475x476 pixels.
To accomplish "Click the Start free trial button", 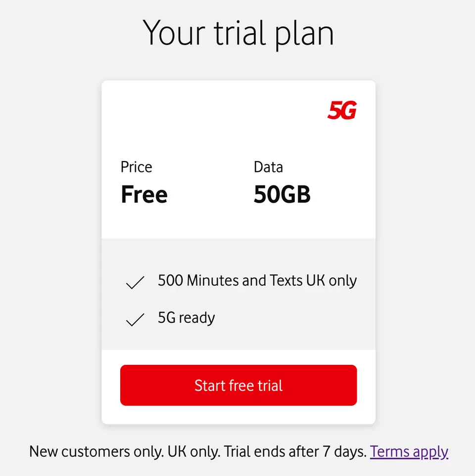I will [x=238, y=385].
